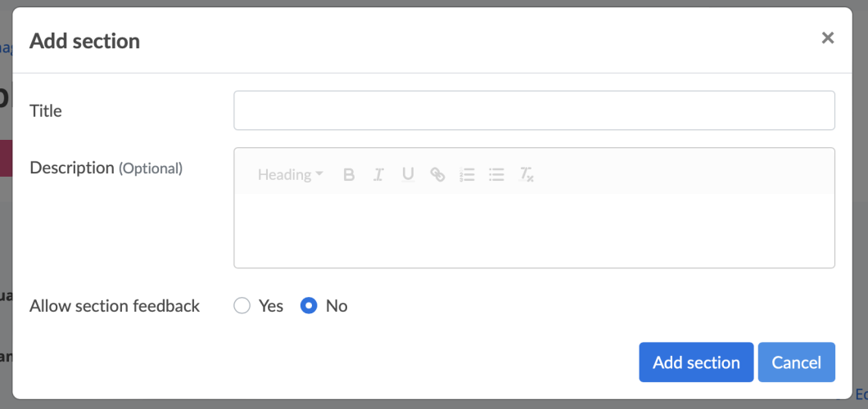Focus the Description text editor area
868x409 pixels.
pyautogui.click(x=534, y=229)
